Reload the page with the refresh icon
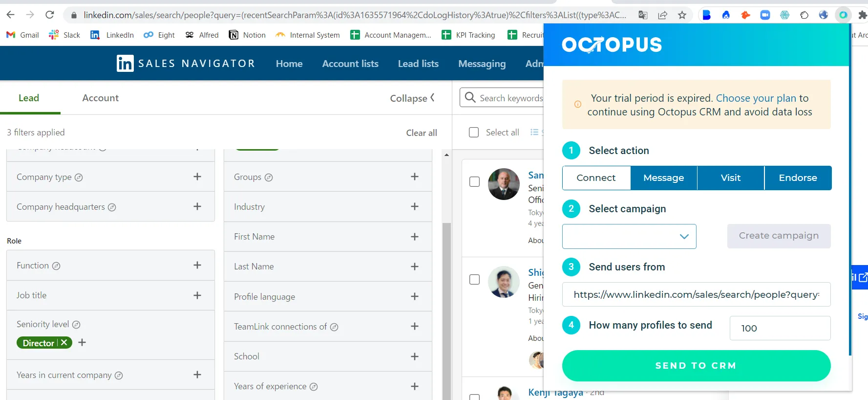 49,15
